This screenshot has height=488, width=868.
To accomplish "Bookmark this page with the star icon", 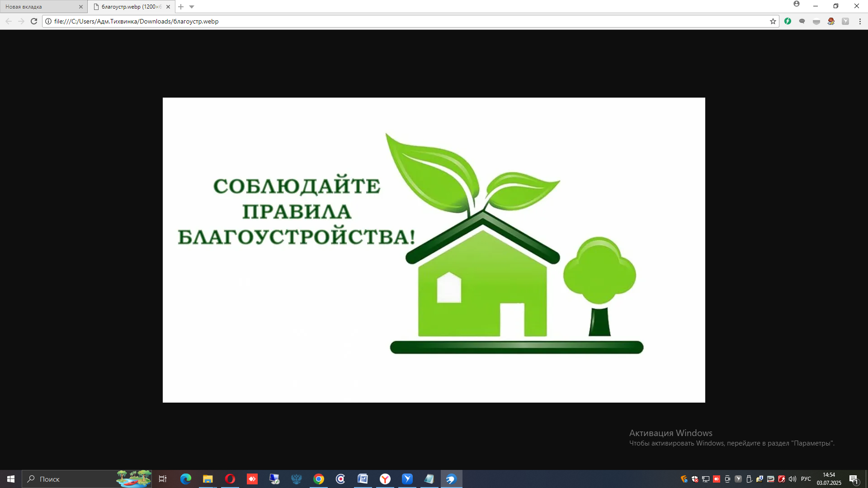I will point(773,21).
